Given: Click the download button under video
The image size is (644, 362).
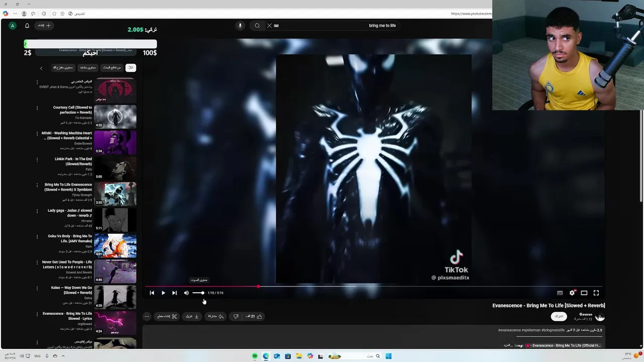Looking at the screenshot, I should click(x=192, y=316).
